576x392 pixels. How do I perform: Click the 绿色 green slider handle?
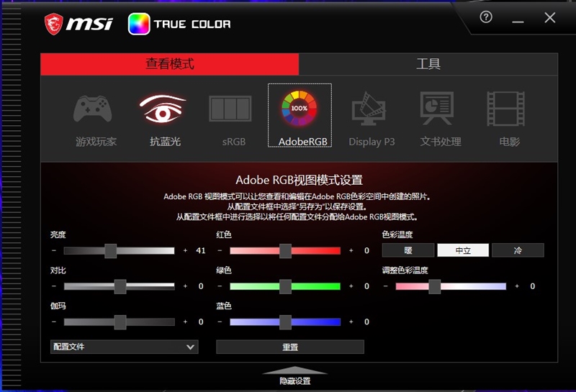(285, 286)
